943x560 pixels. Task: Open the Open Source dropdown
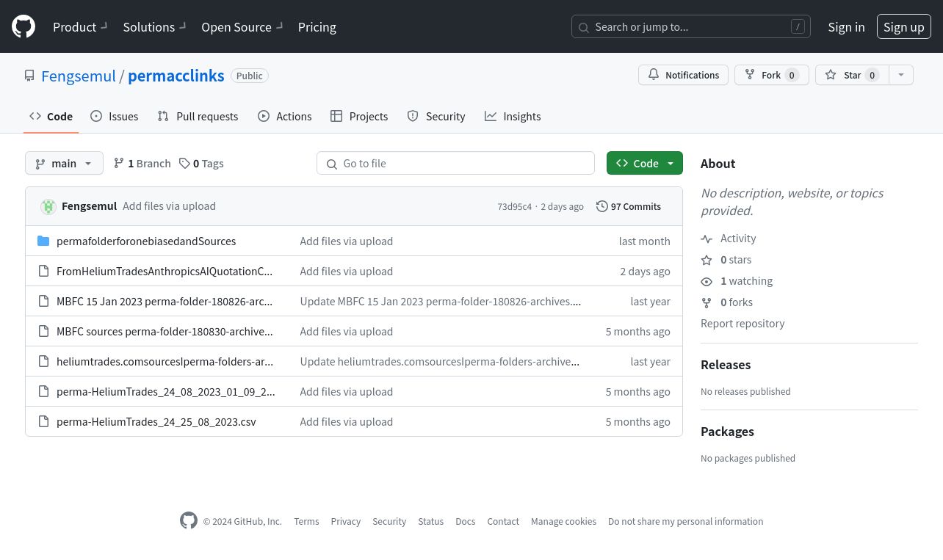pyautogui.click(x=242, y=27)
